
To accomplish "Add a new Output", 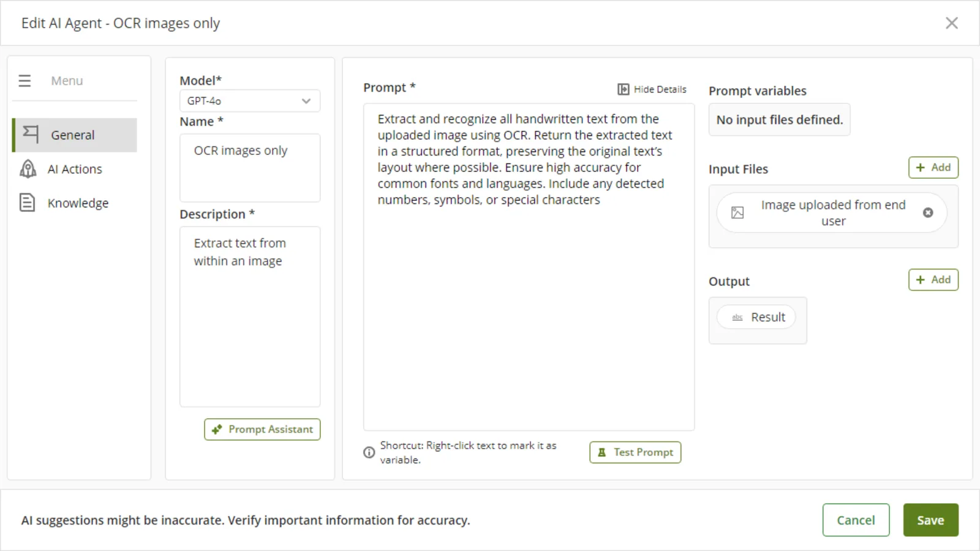I will coord(933,280).
